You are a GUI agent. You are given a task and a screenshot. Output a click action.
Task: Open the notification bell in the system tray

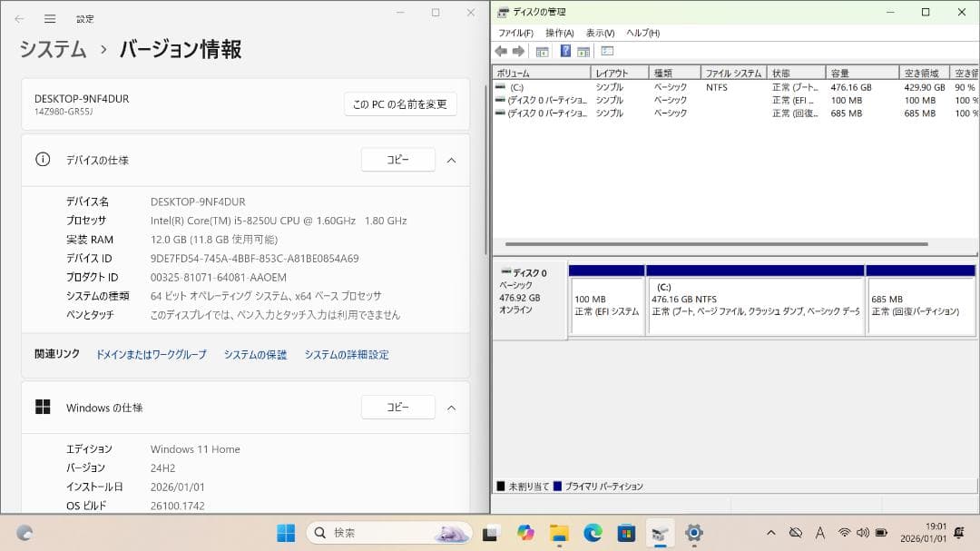958,533
